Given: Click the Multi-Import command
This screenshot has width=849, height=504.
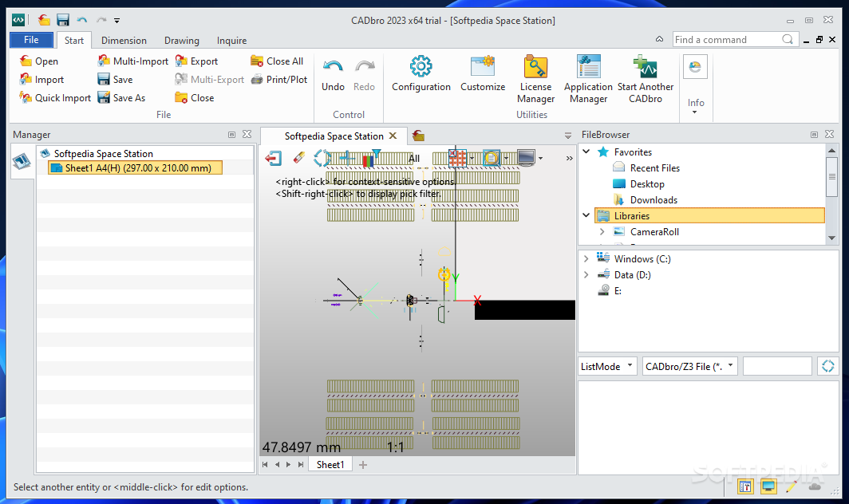Looking at the screenshot, I should (132, 61).
